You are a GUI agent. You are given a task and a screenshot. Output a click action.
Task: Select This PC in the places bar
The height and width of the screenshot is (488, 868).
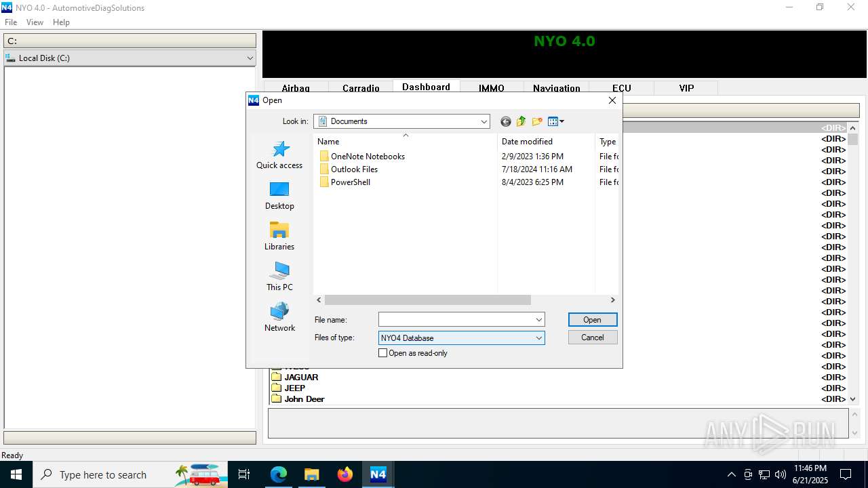tap(279, 277)
